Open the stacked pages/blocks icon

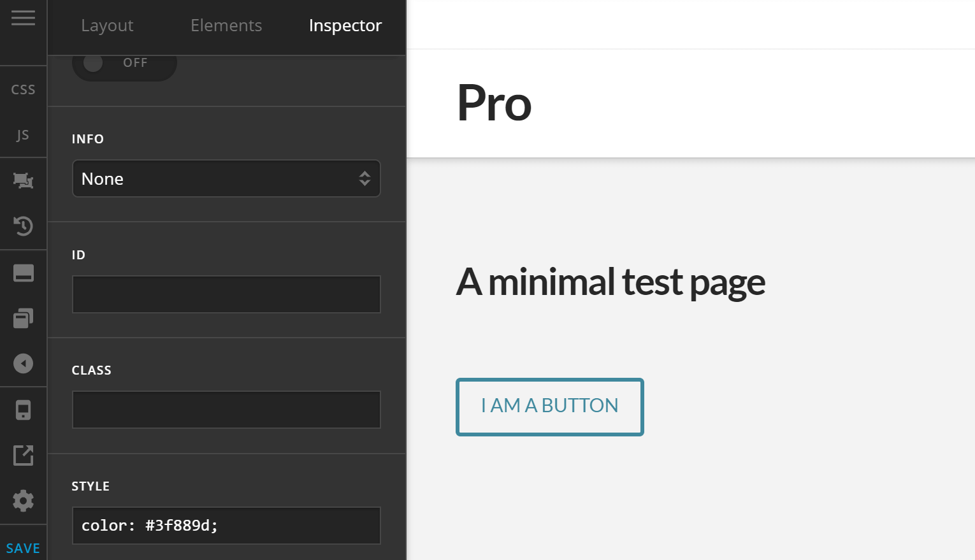click(23, 318)
